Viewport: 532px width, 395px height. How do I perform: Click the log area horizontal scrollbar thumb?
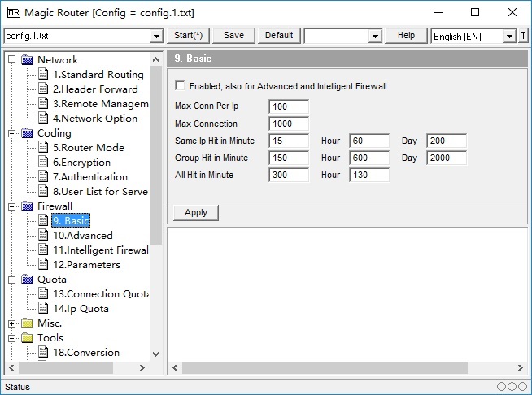tap(325, 367)
